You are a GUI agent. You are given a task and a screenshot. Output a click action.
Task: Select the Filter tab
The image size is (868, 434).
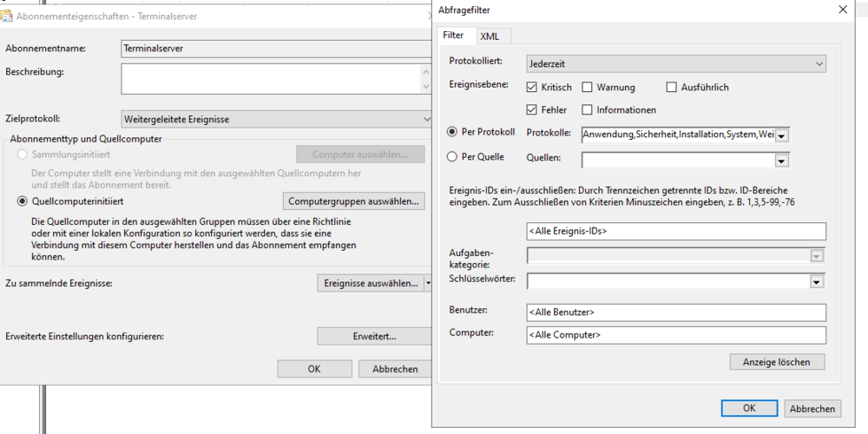453,36
